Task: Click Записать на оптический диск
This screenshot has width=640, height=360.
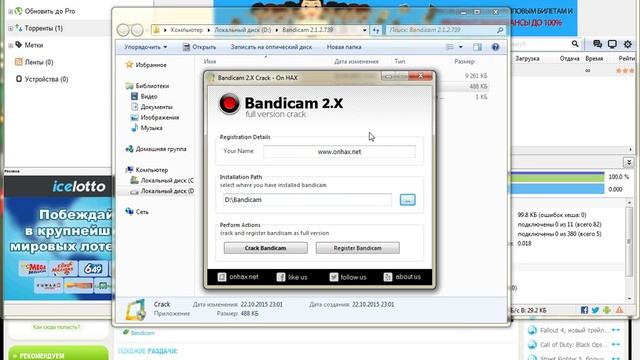Action: (x=271, y=47)
